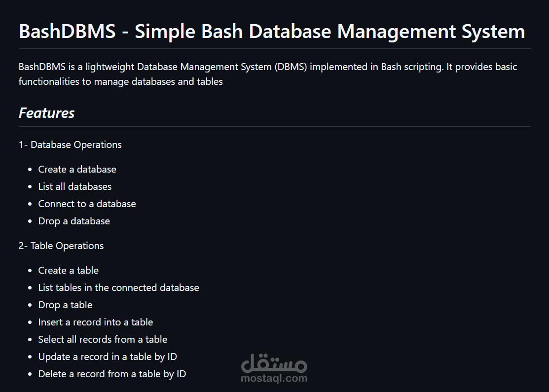549x392 pixels.
Task: Click 'Drop a database' list item
Action: click(74, 221)
